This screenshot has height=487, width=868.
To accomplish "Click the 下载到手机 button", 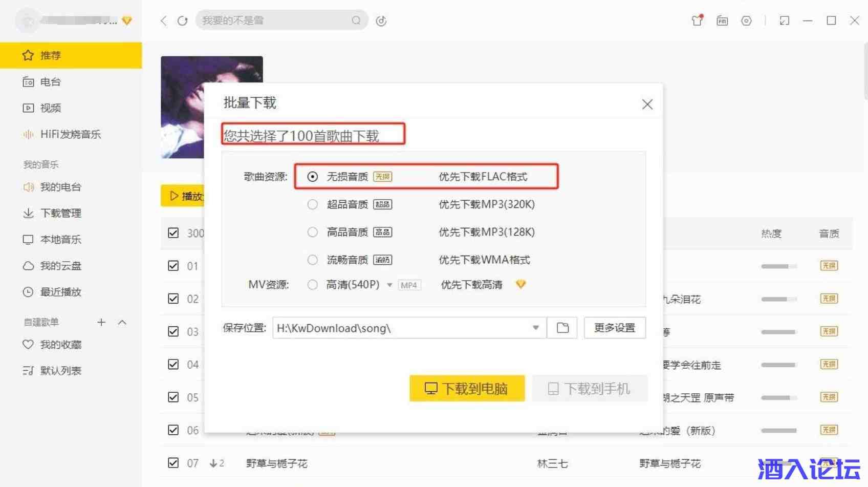I will (590, 389).
